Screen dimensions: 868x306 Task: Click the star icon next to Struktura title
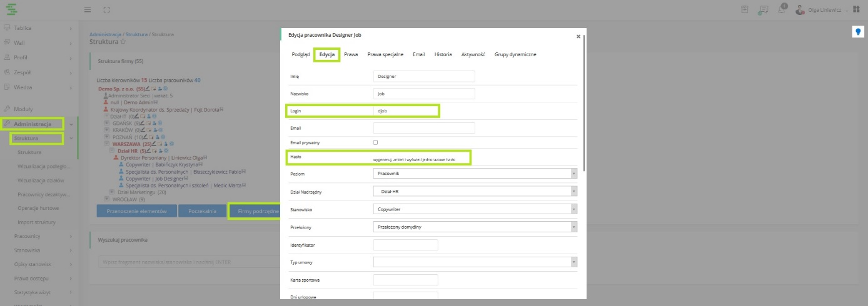click(123, 42)
